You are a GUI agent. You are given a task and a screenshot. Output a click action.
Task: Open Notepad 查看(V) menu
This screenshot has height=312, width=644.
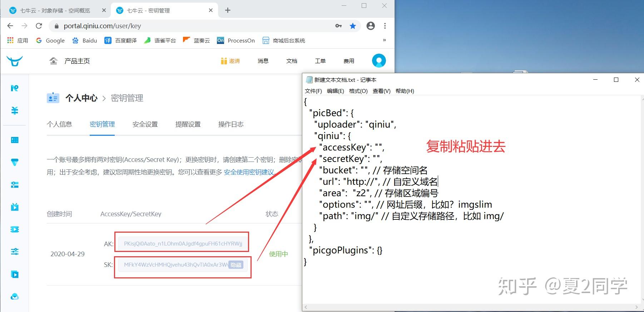click(x=381, y=91)
